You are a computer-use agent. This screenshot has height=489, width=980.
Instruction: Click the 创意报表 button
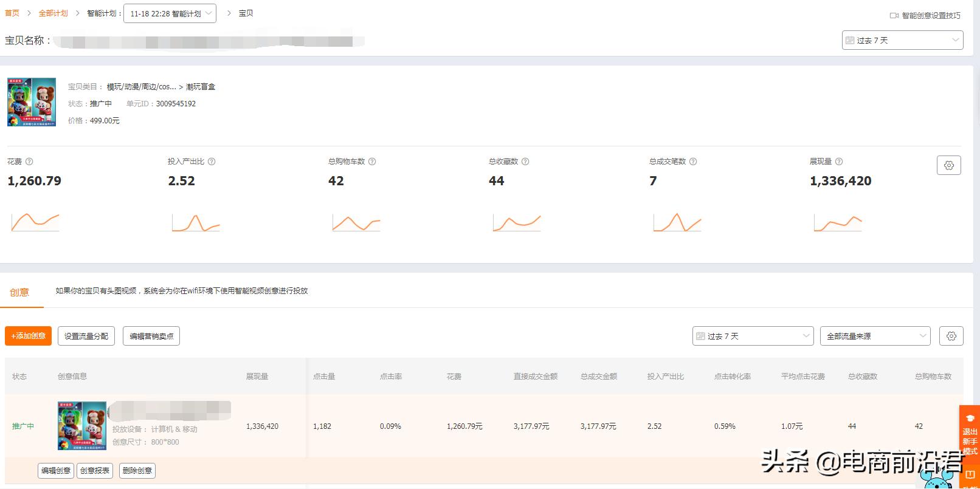pyautogui.click(x=95, y=471)
